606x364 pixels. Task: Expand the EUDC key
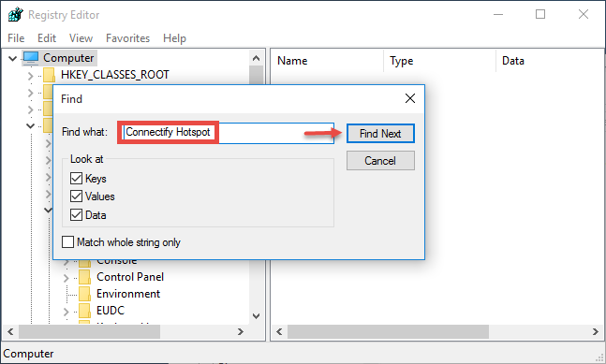67,311
